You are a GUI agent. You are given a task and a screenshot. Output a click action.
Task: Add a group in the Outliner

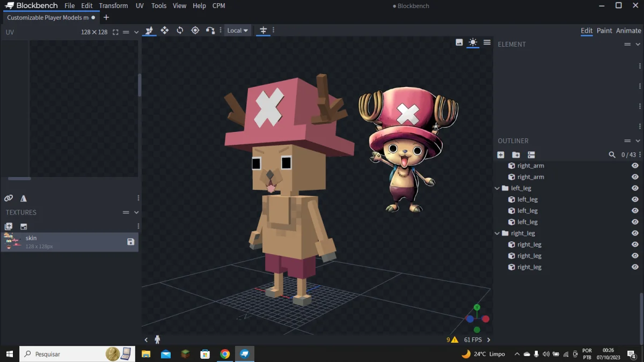(x=516, y=155)
